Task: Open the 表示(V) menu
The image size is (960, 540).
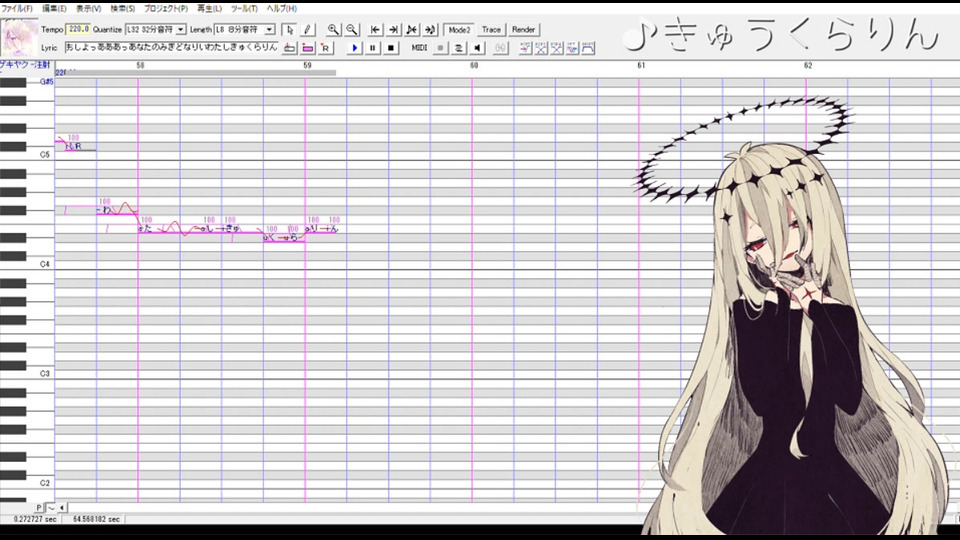Action: (88, 9)
